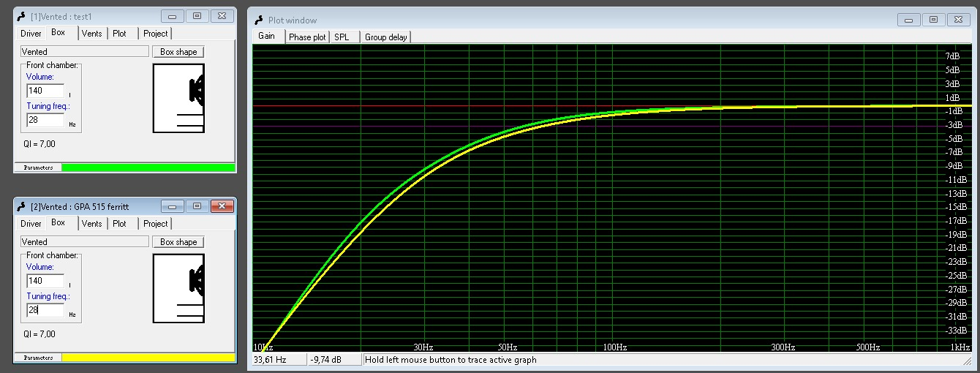Click vented box diagram in test1 window
The image size is (980, 373).
178,98
